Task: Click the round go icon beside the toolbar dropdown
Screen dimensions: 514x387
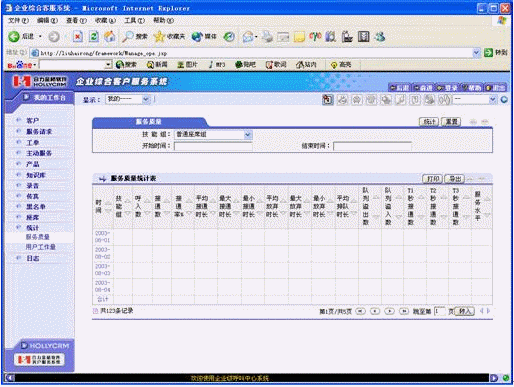Action: point(504,99)
